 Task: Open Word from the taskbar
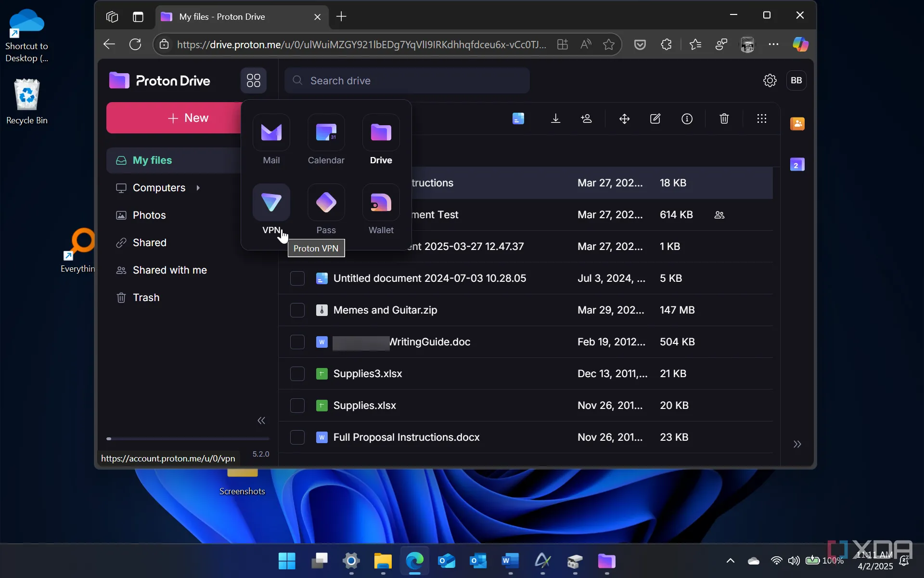pyautogui.click(x=510, y=561)
